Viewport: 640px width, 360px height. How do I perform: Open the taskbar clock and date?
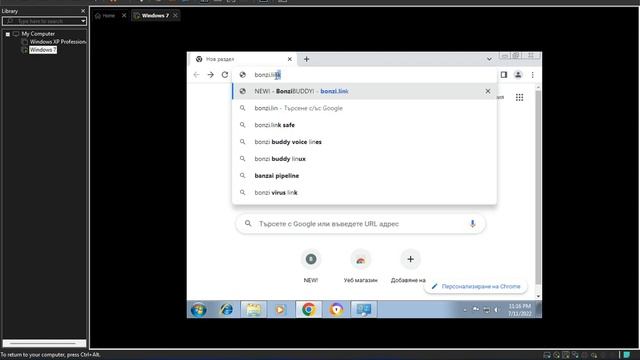pos(520,310)
